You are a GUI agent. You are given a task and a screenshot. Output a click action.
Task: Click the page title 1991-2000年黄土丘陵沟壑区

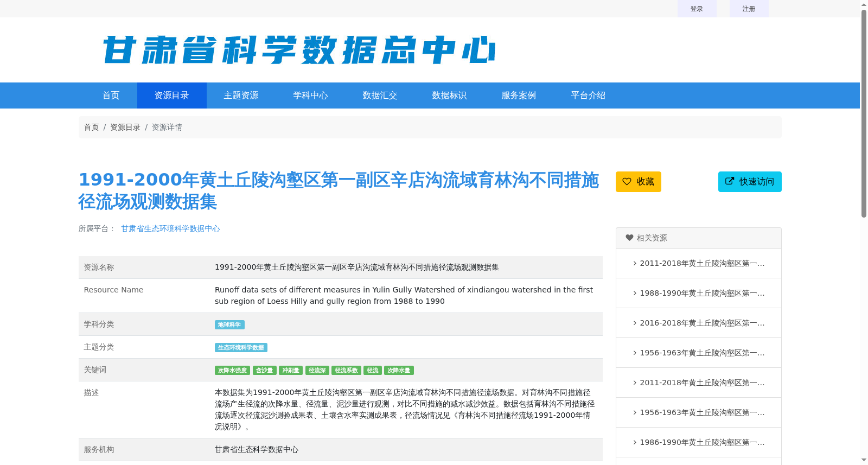coord(339,190)
